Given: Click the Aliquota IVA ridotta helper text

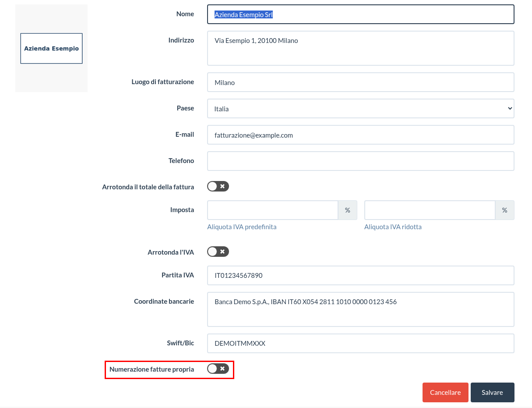Looking at the screenshot, I should pyautogui.click(x=393, y=227).
